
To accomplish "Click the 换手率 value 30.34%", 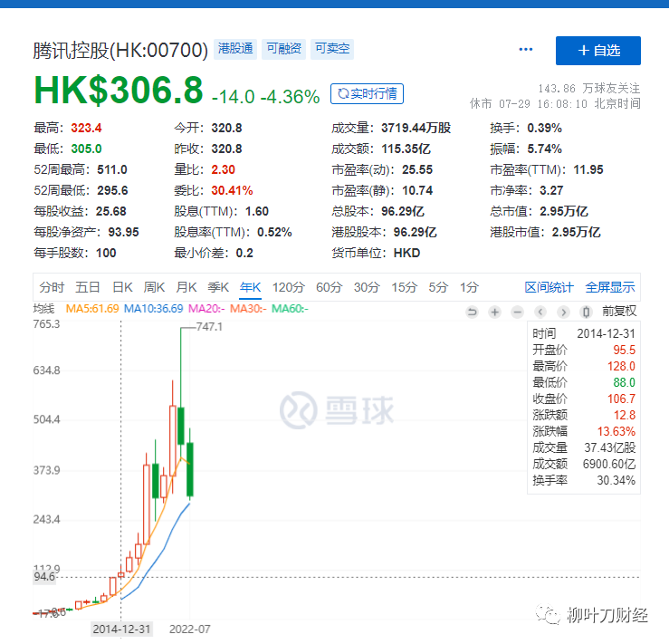I will pos(616,481).
